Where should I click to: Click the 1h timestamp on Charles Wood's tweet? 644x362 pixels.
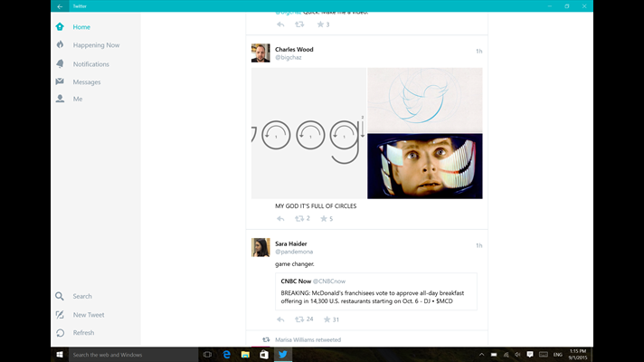(478, 52)
